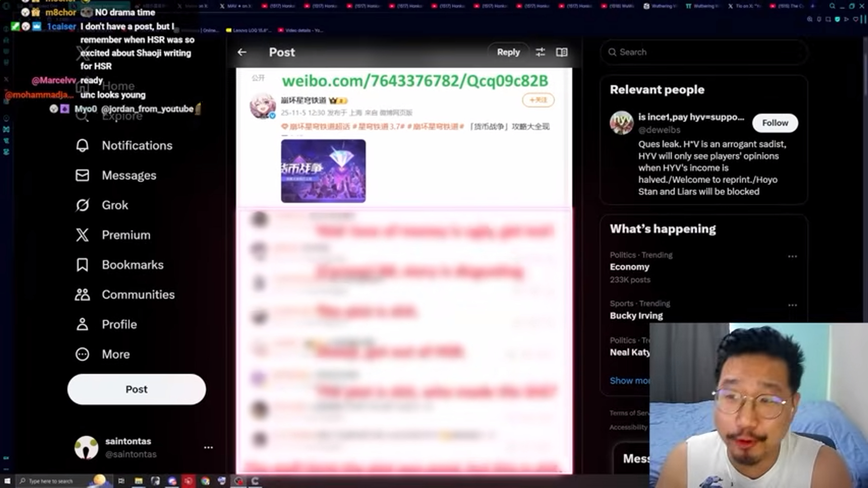Open options dots for Economy trend
Viewport: 868px width, 488px height.
tap(792, 257)
